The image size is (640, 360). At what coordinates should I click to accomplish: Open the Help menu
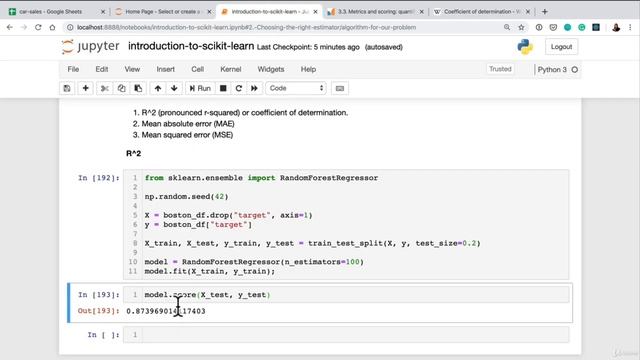(308, 69)
